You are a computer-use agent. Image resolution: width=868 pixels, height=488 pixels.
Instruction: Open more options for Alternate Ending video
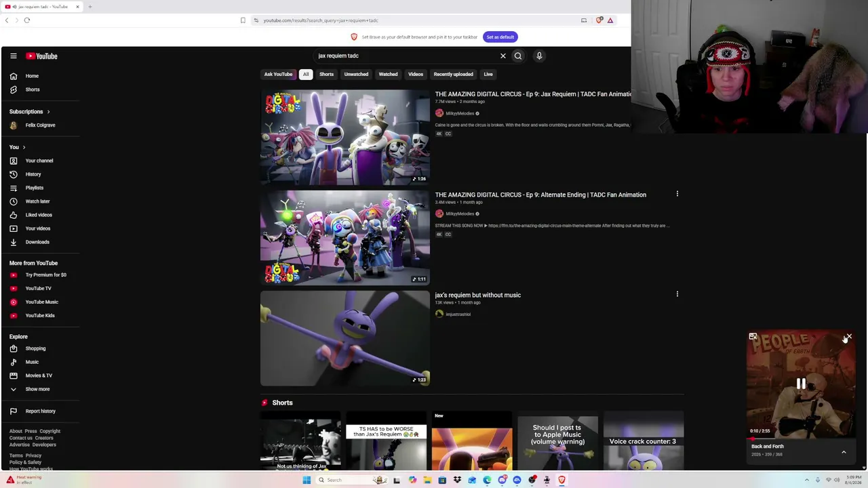[x=677, y=194]
